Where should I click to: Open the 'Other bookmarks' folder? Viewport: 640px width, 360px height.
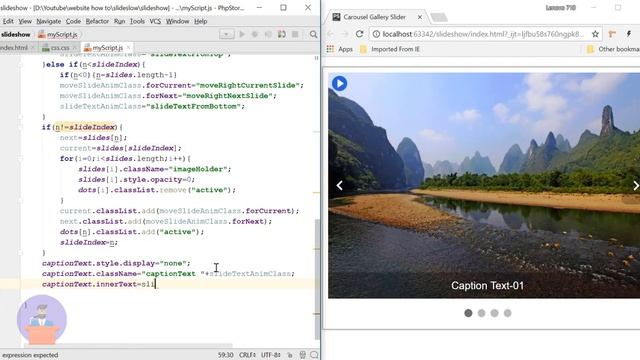click(613, 49)
